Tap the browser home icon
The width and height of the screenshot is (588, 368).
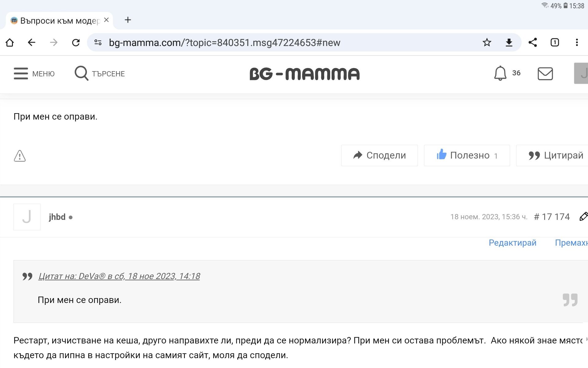[10, 42]
